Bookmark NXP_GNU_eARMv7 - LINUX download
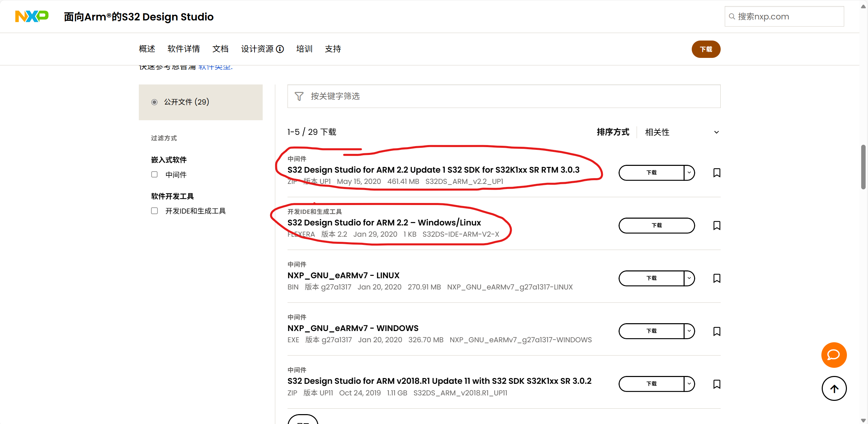This screenshot has height=424, width=868. [x=717, y=278]
